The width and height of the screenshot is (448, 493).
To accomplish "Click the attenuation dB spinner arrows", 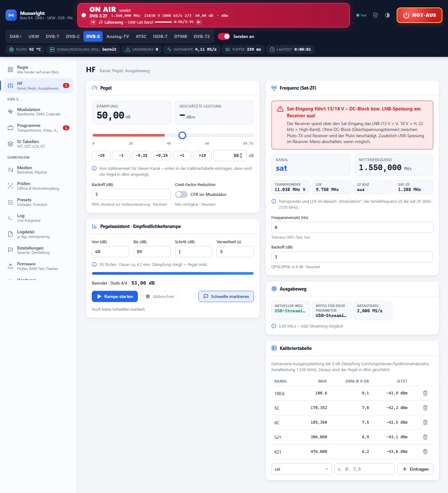I will tap(241, 156).
